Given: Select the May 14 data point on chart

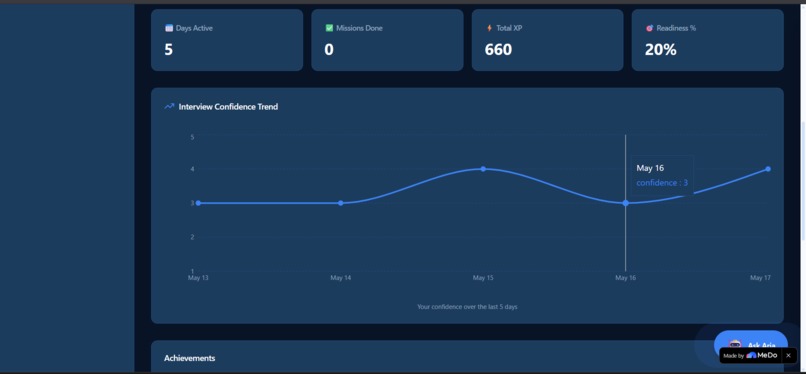Looking at the screenshot, I should pos(341,203).
